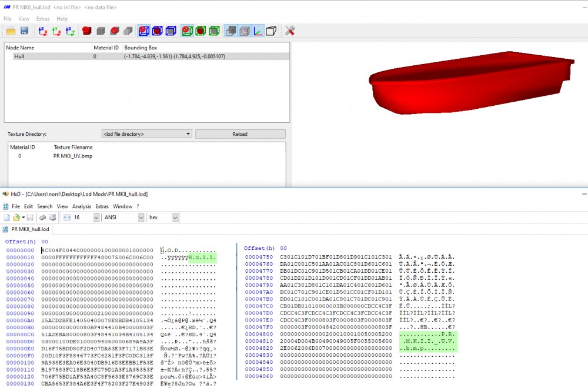Viewport: 588px width, 388px height.
Task: Open Extras menu in LOD viewer
Action: (43, 18)
